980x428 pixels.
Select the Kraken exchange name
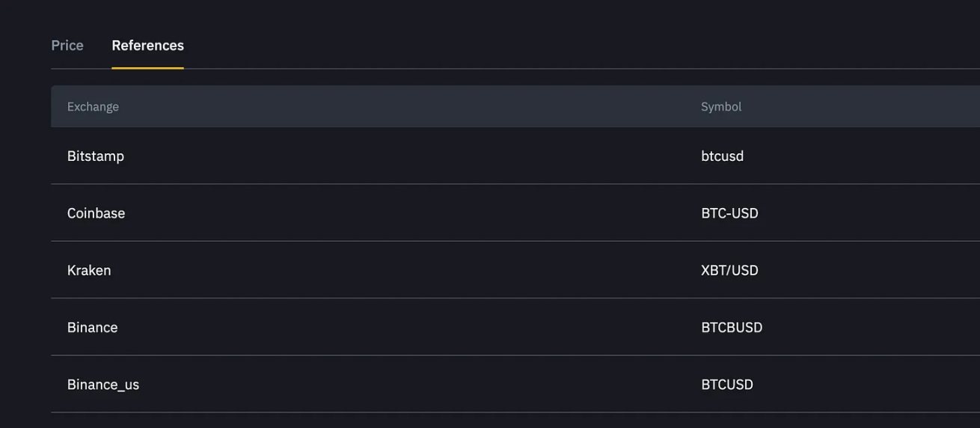point(89,270)
